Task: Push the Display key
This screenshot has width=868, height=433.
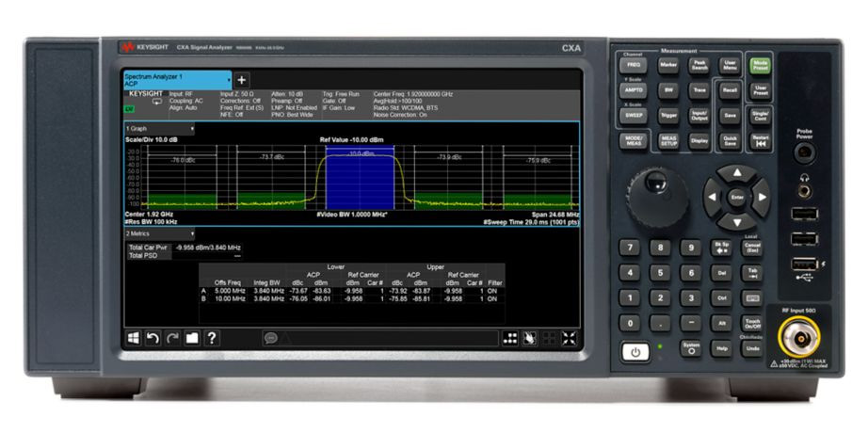Action: click(699, 141)
